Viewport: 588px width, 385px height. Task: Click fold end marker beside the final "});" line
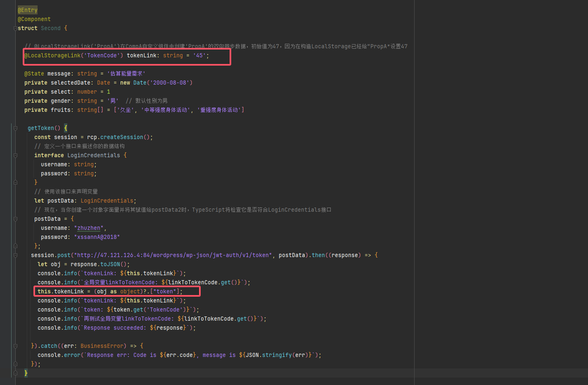point(15,364)
